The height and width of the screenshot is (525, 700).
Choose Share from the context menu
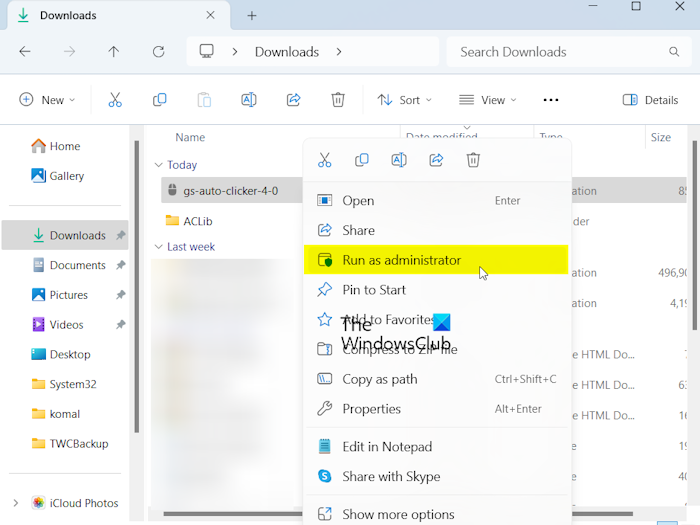coord(436,230)
